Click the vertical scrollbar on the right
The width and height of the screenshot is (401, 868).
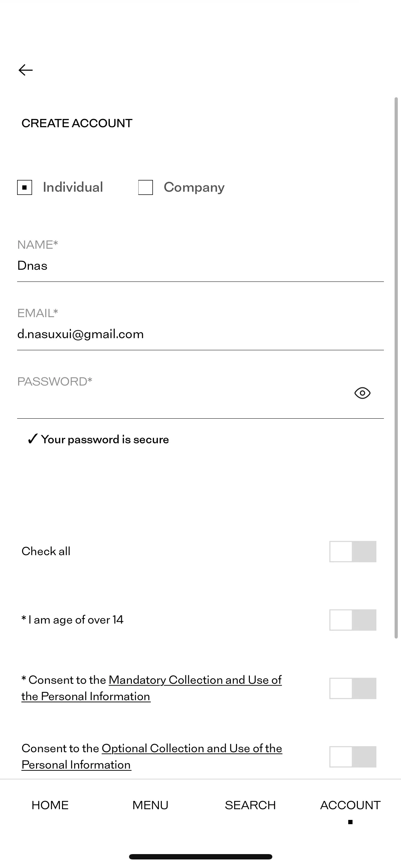click(396, 368)
